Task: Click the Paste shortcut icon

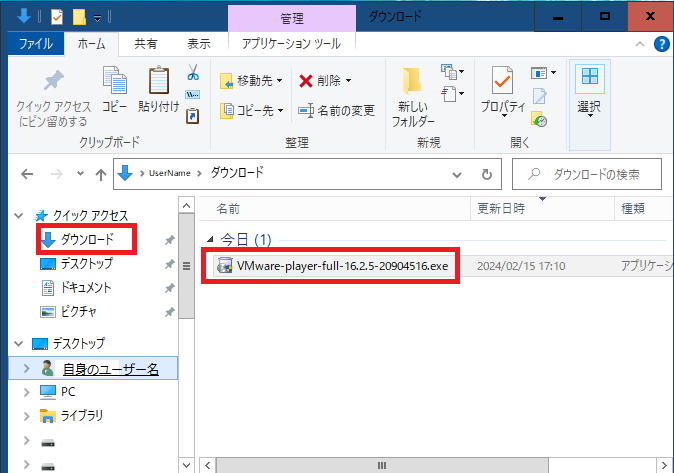Action: [x=193, y=116]
